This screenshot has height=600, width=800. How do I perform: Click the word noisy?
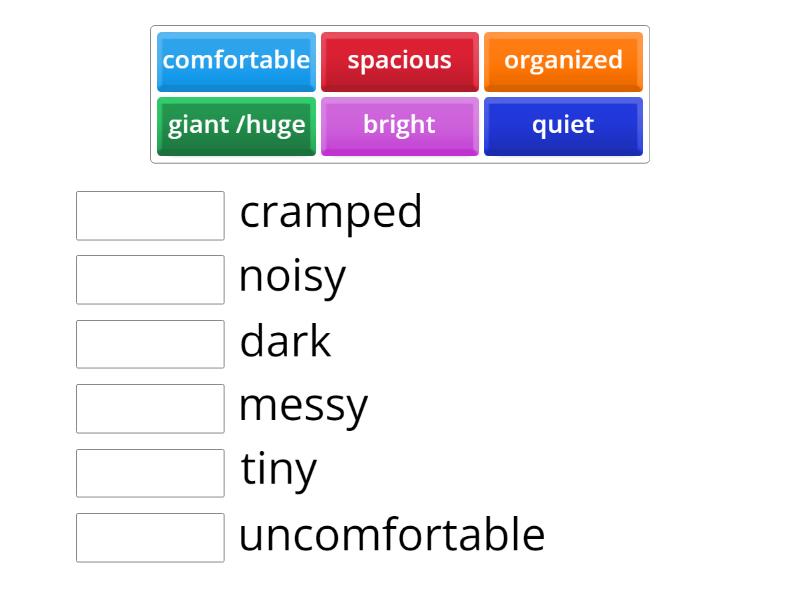click(292, 277)
